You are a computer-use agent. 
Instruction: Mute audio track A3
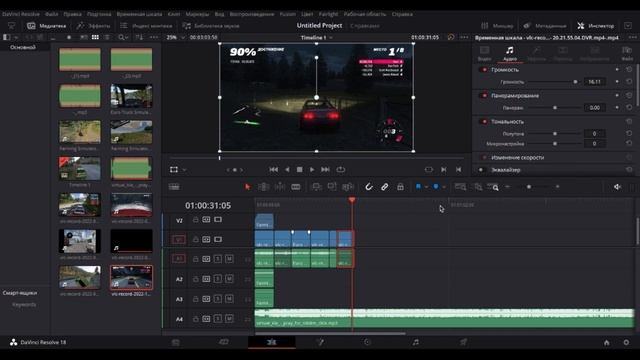229,299
